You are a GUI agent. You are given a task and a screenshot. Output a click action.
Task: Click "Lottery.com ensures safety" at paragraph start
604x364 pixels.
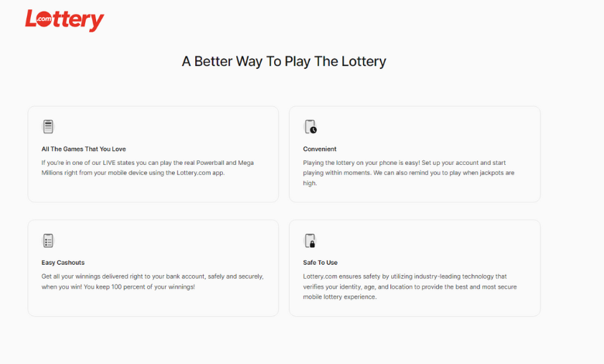pyautogui.click(x=345, y=276)
